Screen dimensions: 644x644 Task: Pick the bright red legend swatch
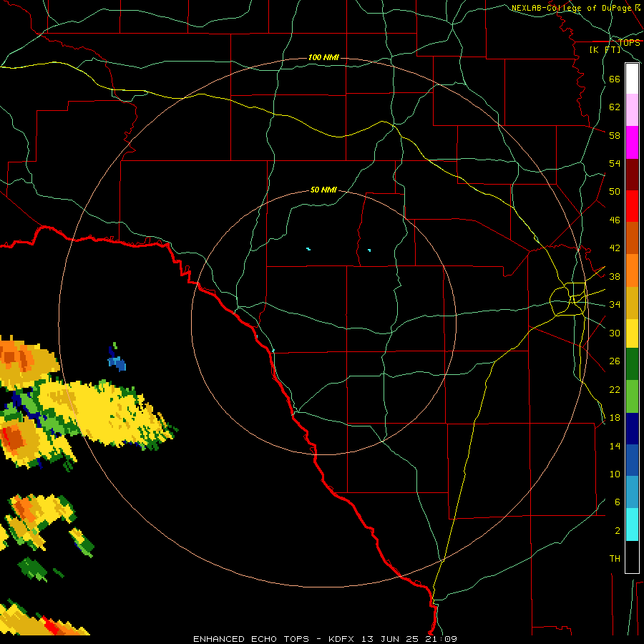tap(632, 206)
